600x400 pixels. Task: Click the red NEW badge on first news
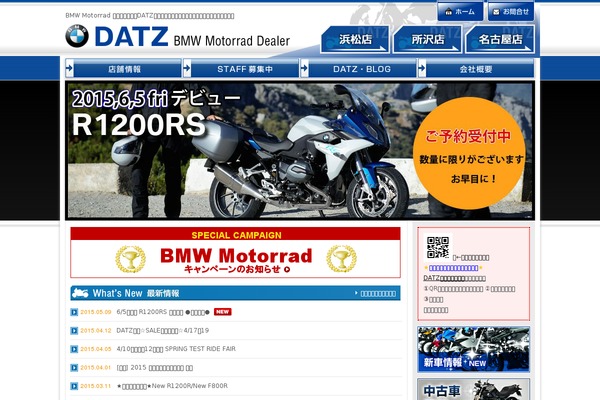tap(222, 312)
